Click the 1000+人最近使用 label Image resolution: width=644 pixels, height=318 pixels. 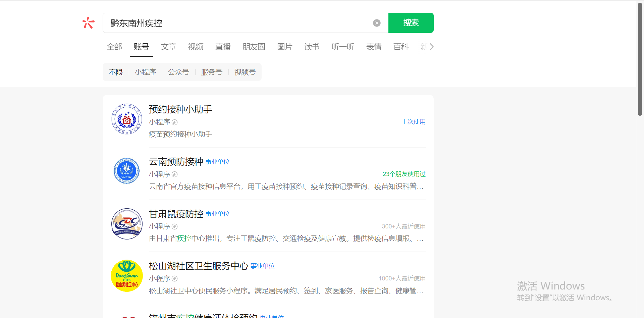(402, 278)
